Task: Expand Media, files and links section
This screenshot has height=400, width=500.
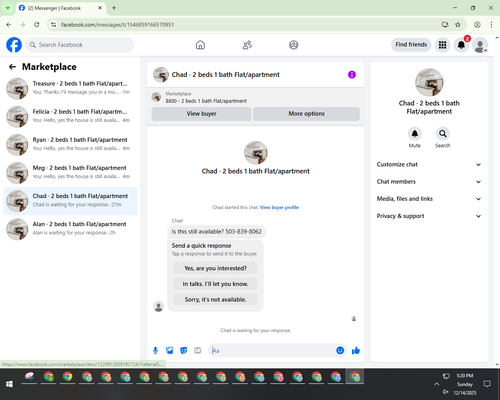Action: click(x=429, y=199)
